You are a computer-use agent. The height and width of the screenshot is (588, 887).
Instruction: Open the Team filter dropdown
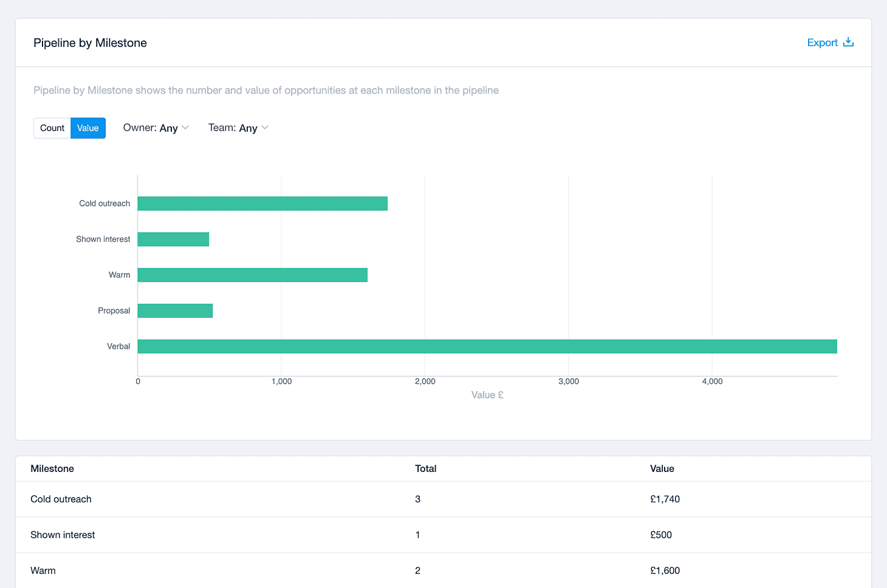(x=238, y=128)
